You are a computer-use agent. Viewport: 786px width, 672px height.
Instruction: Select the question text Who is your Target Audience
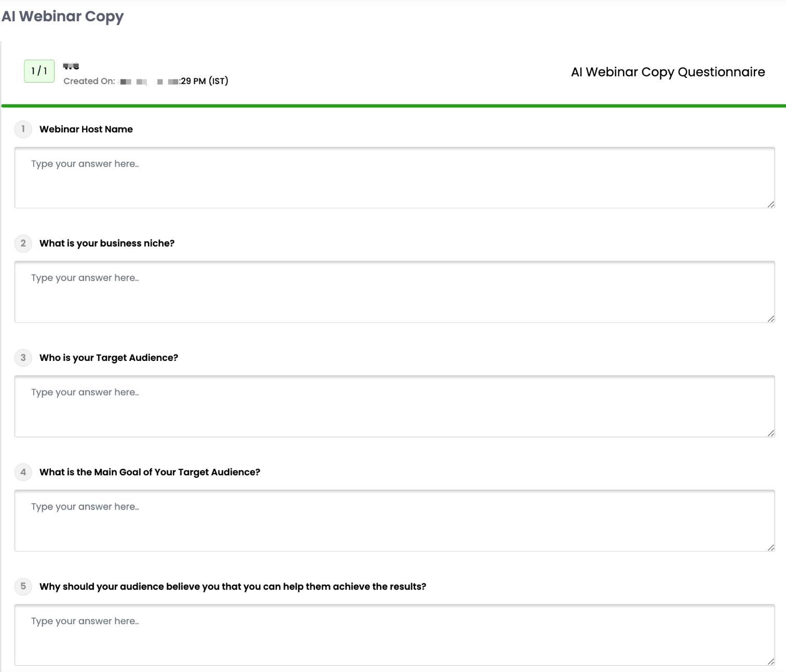pyautogui.click(x=109, y=358)
